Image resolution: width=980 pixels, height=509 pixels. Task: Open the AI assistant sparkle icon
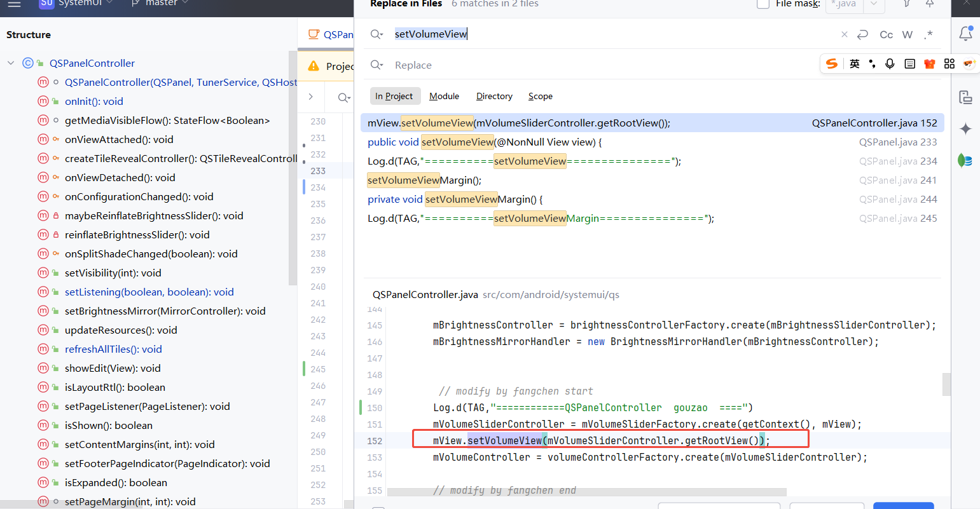point(965,129)
